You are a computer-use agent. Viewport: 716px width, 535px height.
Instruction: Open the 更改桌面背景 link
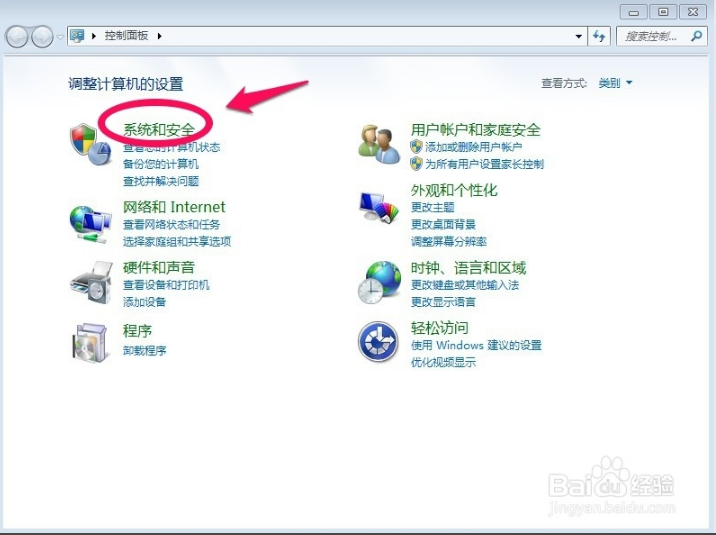[x=443, y=224]
